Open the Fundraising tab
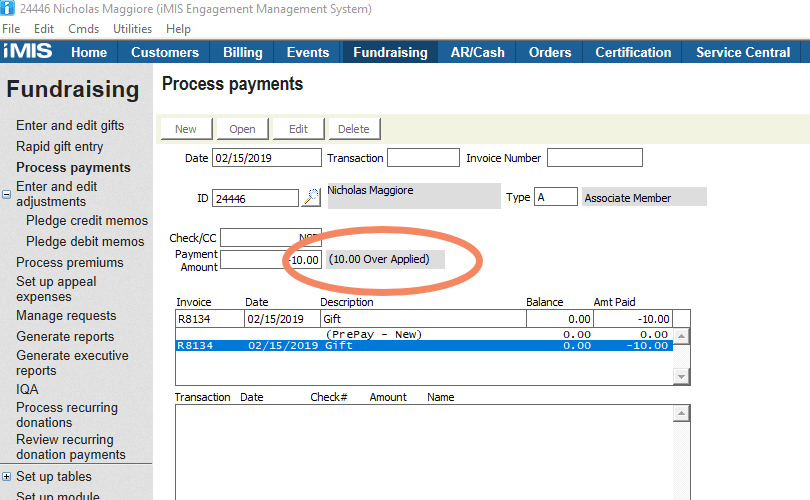 390,52
